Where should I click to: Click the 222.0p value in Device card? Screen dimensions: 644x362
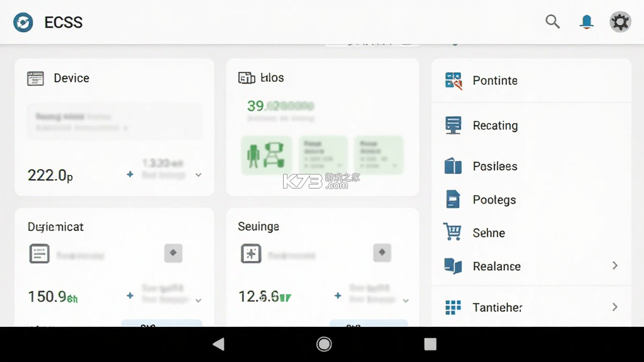[x=50, y=175]
